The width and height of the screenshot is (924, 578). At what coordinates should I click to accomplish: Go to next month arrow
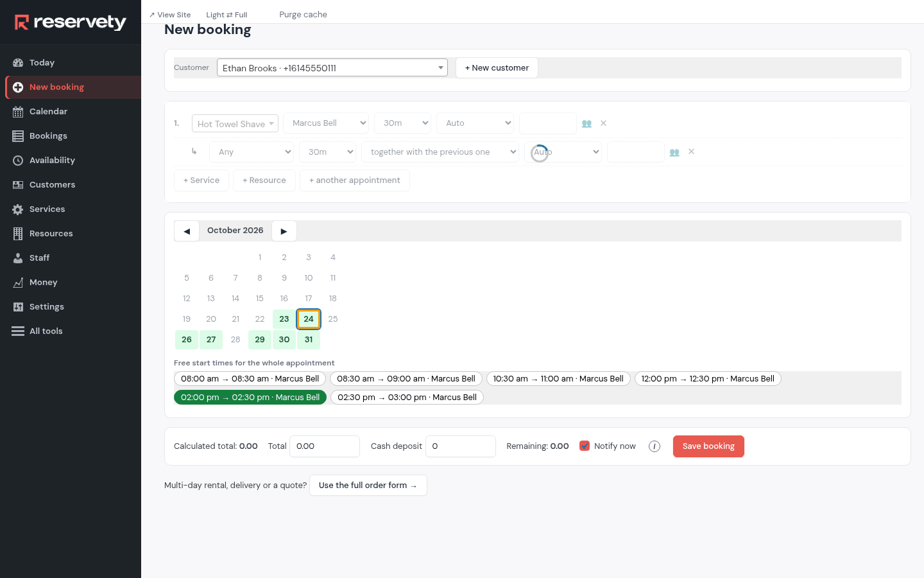[284, 231]
